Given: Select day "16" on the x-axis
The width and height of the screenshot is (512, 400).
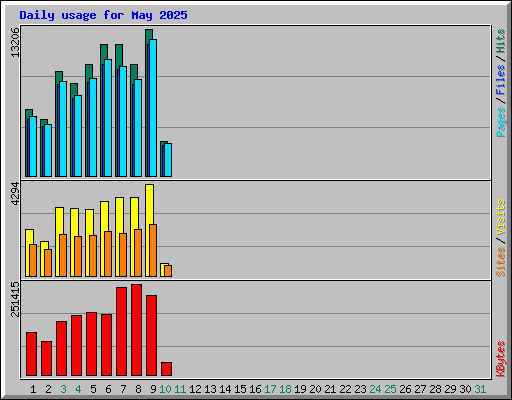Looking at the screenshot, I should click(255, 389).
